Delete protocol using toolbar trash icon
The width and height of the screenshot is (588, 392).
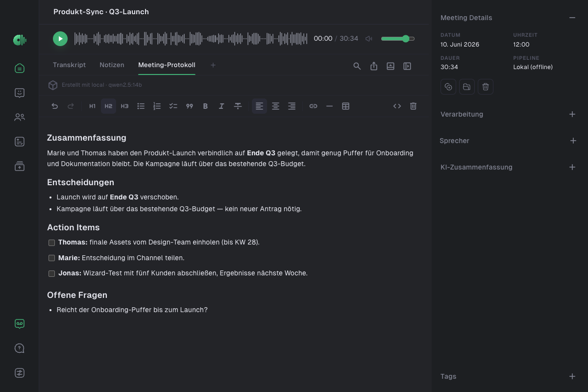[x=413, y=106]
